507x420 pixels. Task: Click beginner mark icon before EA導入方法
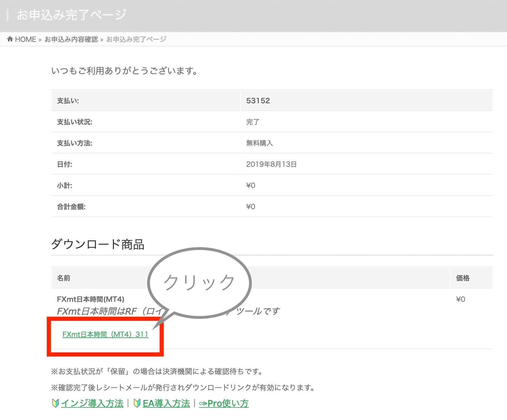tap(137, 403)
